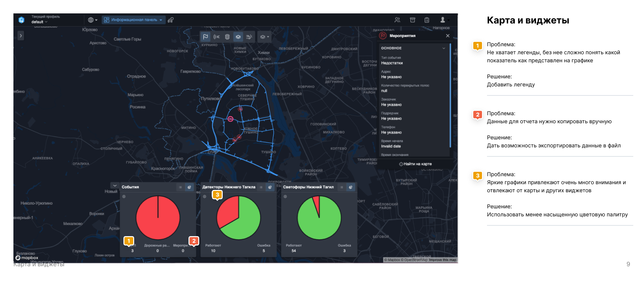
Task: Switch Детекторы Нижнего Тагила widget to pie chart view
Action: [270, 187]
